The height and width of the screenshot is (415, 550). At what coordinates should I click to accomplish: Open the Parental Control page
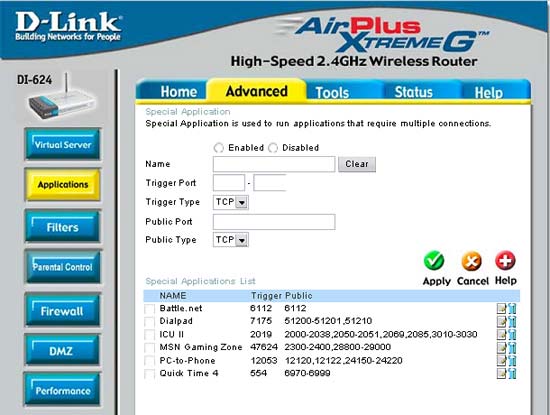coord(63,267)
